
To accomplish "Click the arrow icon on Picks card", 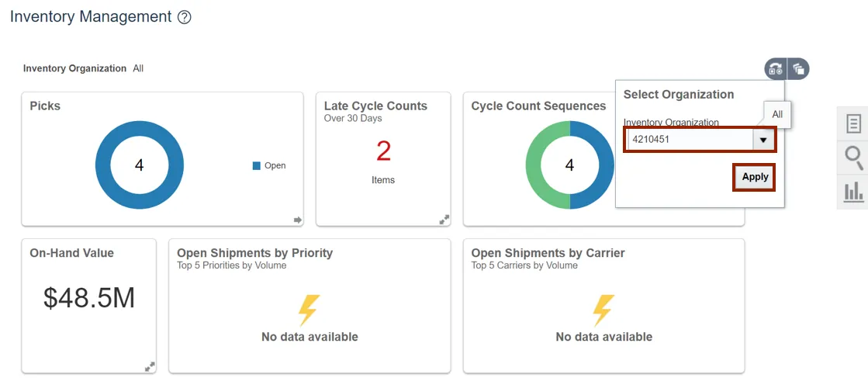I will click(x=297, y=220).
